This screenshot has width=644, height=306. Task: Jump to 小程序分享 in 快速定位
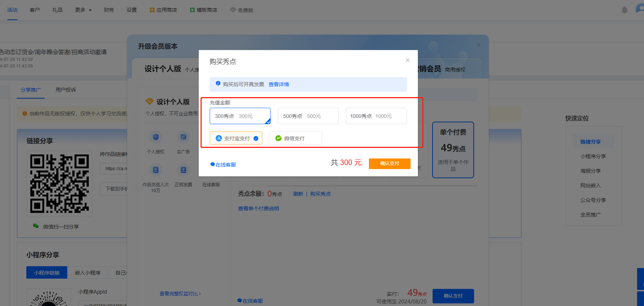click(x=593, y=156)
